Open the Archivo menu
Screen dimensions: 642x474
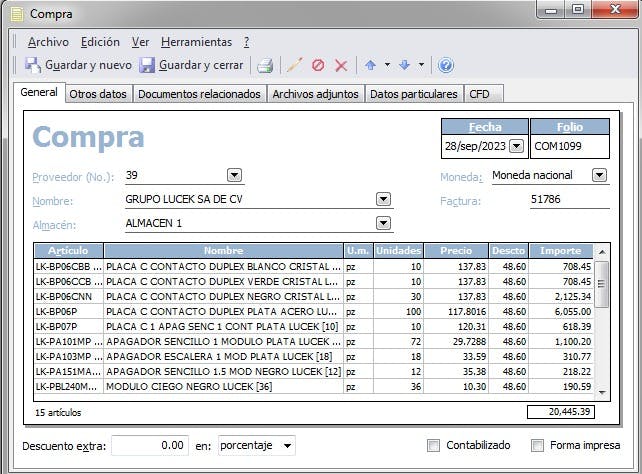coord(48,42)
